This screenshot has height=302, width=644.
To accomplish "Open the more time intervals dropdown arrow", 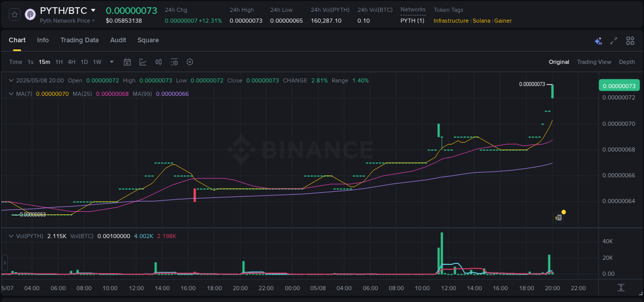I will pos(112,62).
